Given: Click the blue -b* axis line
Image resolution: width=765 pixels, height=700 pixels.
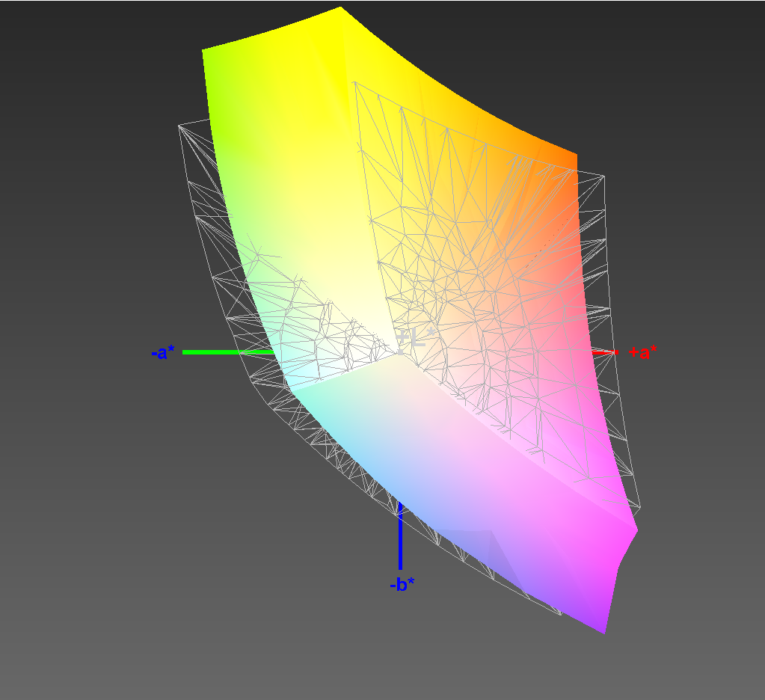Looking at the screenshot, I should point(400,535).
